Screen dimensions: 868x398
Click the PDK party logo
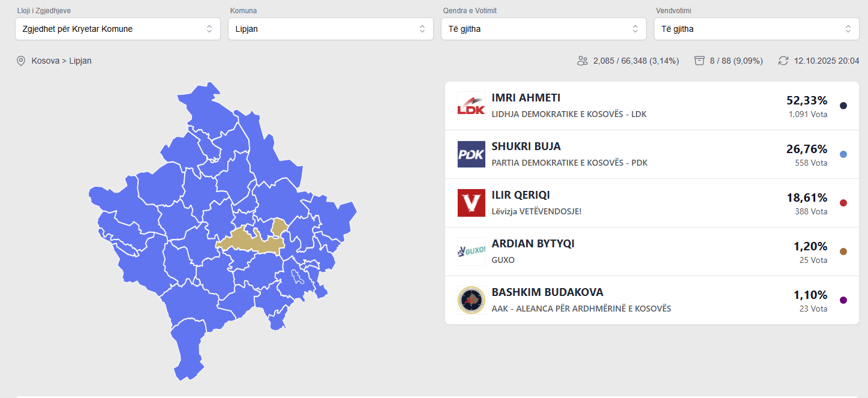coord(471,154)
